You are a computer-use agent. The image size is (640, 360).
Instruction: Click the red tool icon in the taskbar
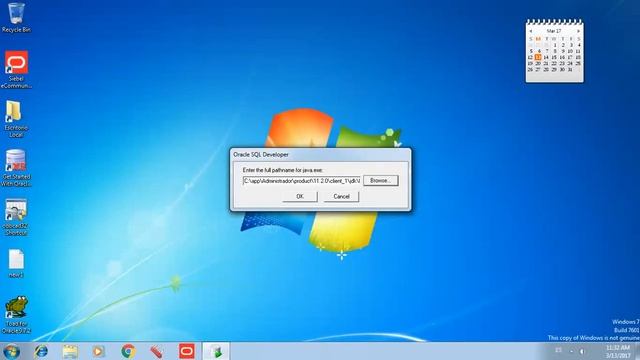click(x=157, y=351)
